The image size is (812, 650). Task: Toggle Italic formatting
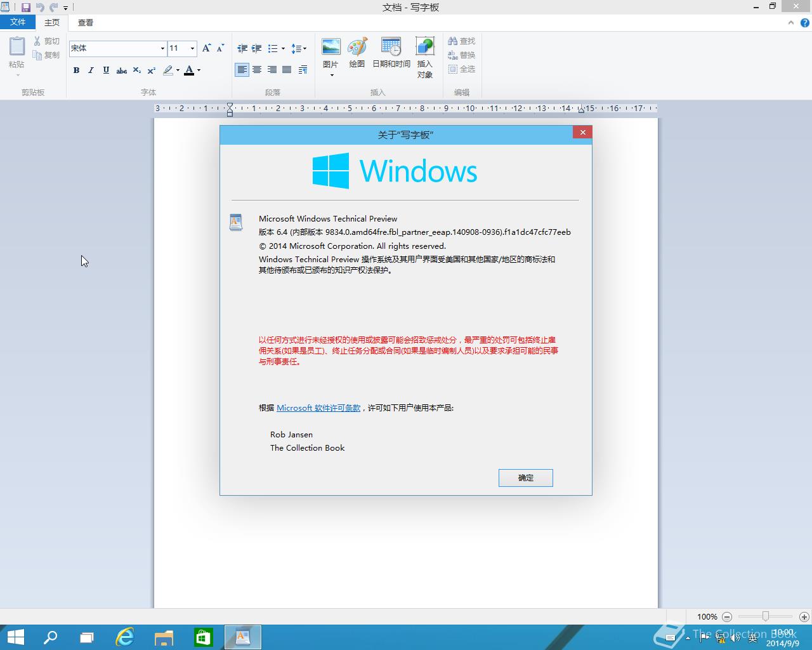click(x=91, y=70)
